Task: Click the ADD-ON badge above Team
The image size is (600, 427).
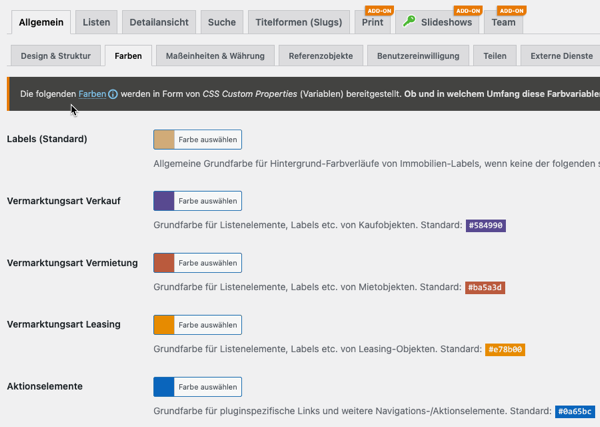Action: tap(511, 11)
